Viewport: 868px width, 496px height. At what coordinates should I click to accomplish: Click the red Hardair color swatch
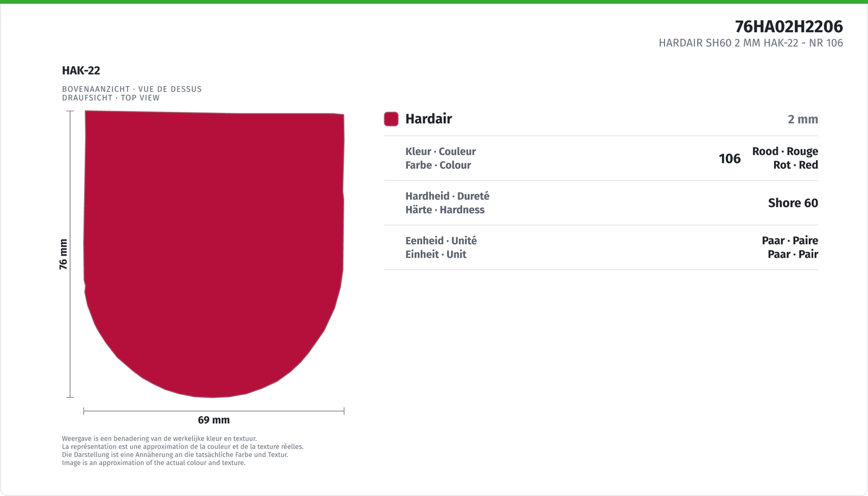(391, 119)
